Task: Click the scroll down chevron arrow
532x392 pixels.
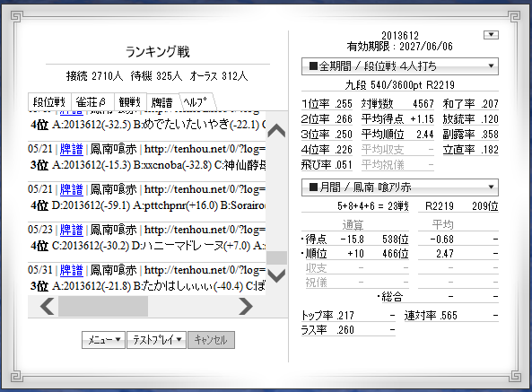Action: 276,275
